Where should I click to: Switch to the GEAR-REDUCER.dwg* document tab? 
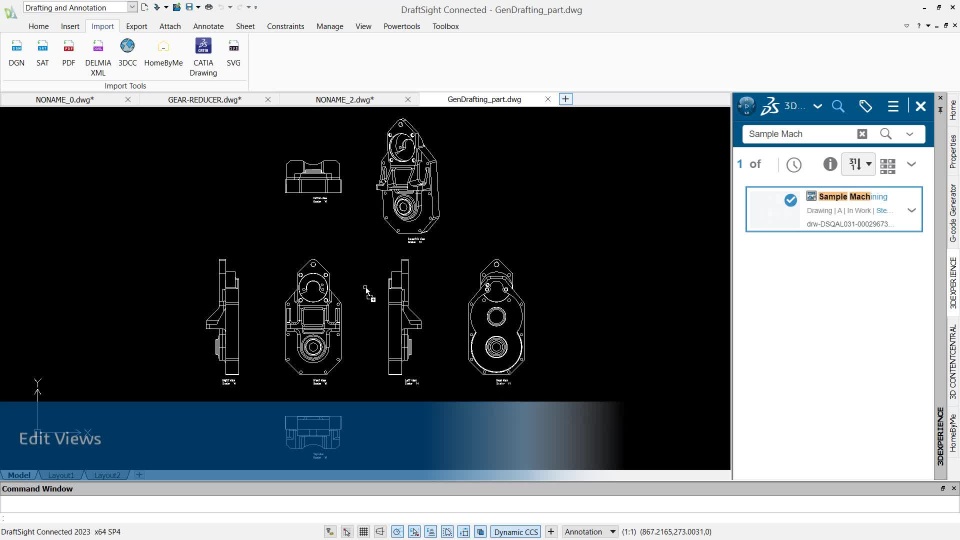[x=204, y=99]
